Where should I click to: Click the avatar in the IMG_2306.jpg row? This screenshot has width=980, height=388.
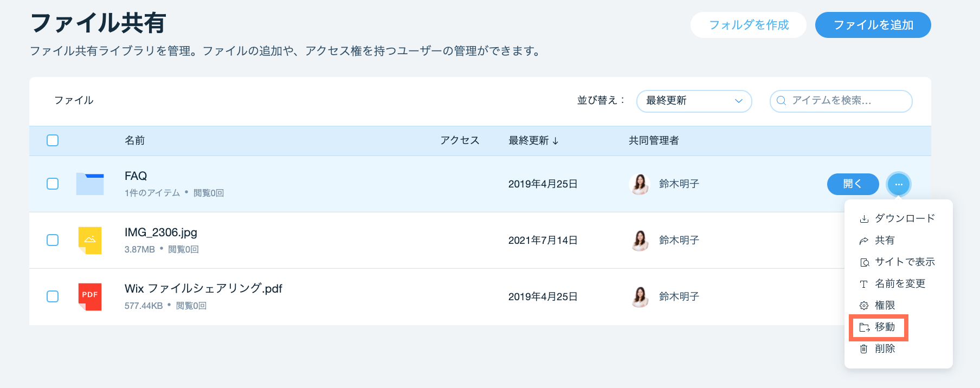coord(640,240)
